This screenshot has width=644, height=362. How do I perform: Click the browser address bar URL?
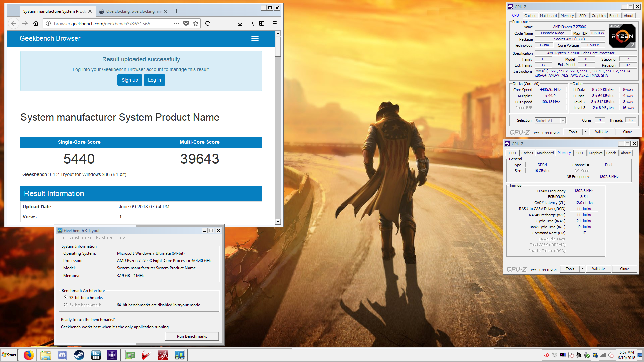[102, 24]
